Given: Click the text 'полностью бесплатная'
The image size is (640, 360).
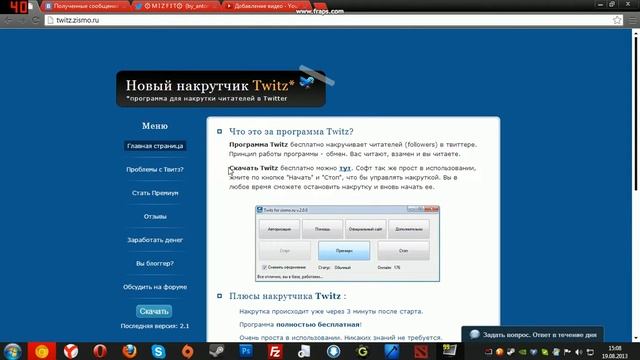Looking at the screenshot, I should (x=318, y=324).
